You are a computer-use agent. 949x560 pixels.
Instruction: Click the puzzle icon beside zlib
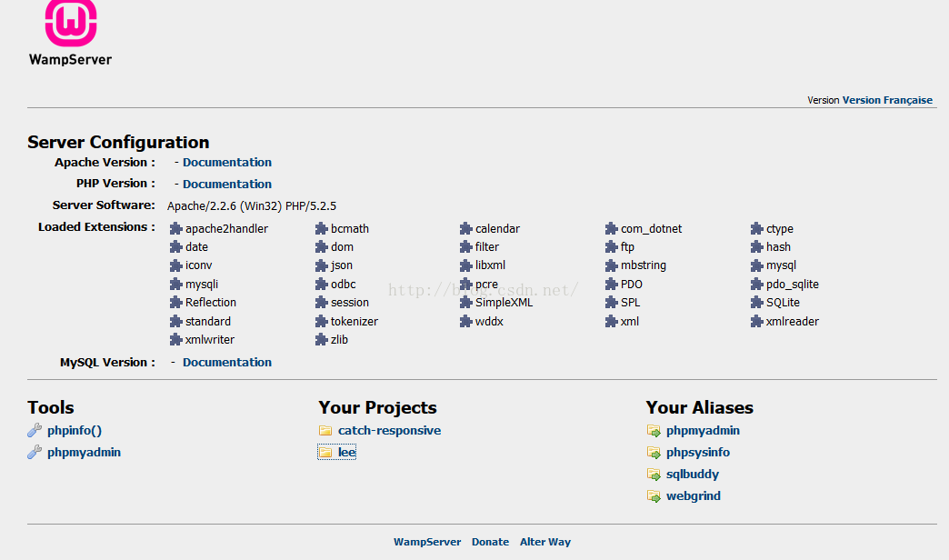(x=322, y=339)
